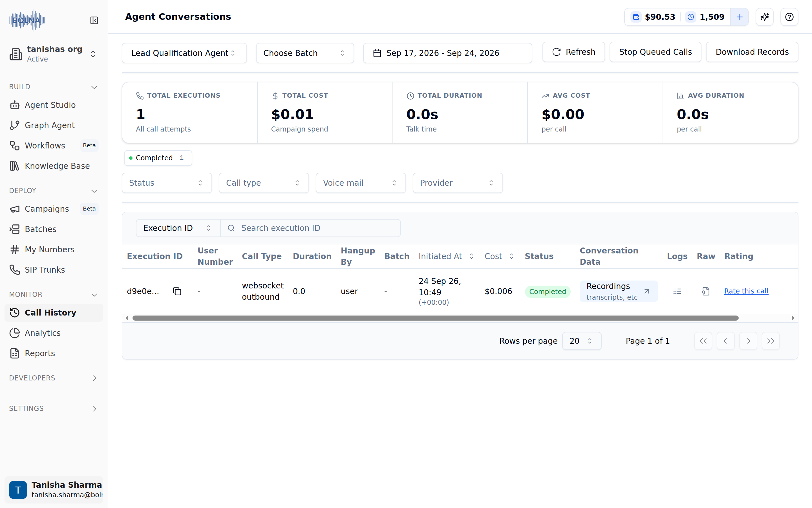
Task: Copy the d9e0e execution ID
Action: click(177, 291)
